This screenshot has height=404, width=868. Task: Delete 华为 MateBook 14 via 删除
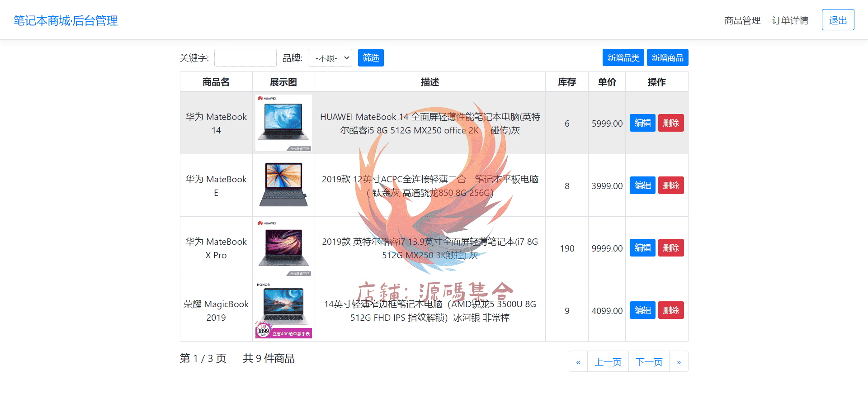pyautogui.click(x=671, y=123)
